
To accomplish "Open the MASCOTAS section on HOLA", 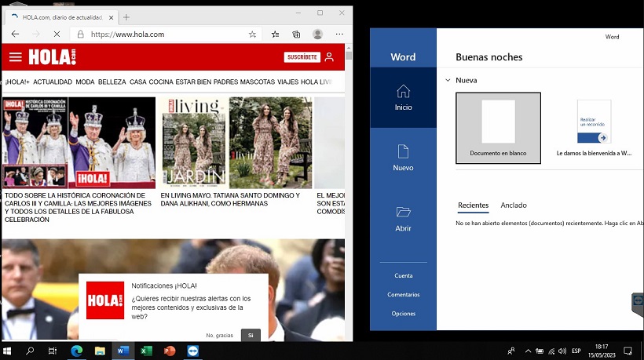I will tap(258, 82).
